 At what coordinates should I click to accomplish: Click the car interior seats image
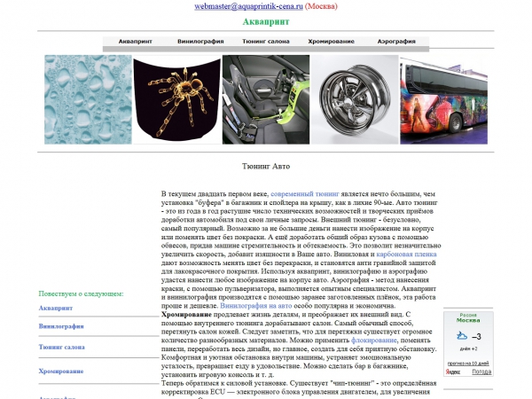pos(266,99)
